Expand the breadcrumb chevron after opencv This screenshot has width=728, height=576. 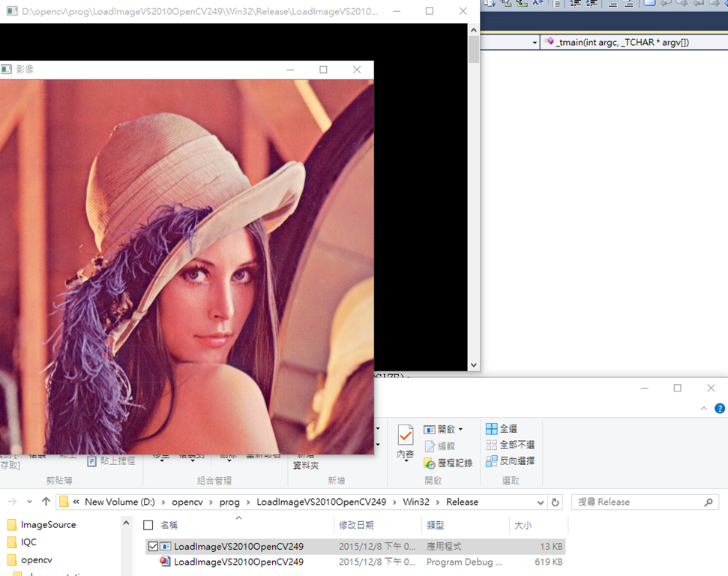click(x=211, y=502)
